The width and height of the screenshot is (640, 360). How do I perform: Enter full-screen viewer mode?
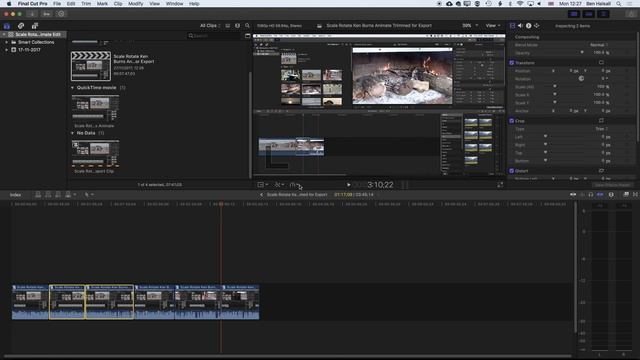tap(500, 185)
